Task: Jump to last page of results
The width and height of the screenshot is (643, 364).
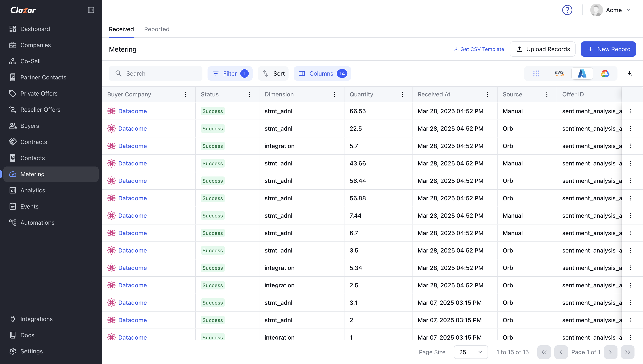Action: tap(628, 352)
